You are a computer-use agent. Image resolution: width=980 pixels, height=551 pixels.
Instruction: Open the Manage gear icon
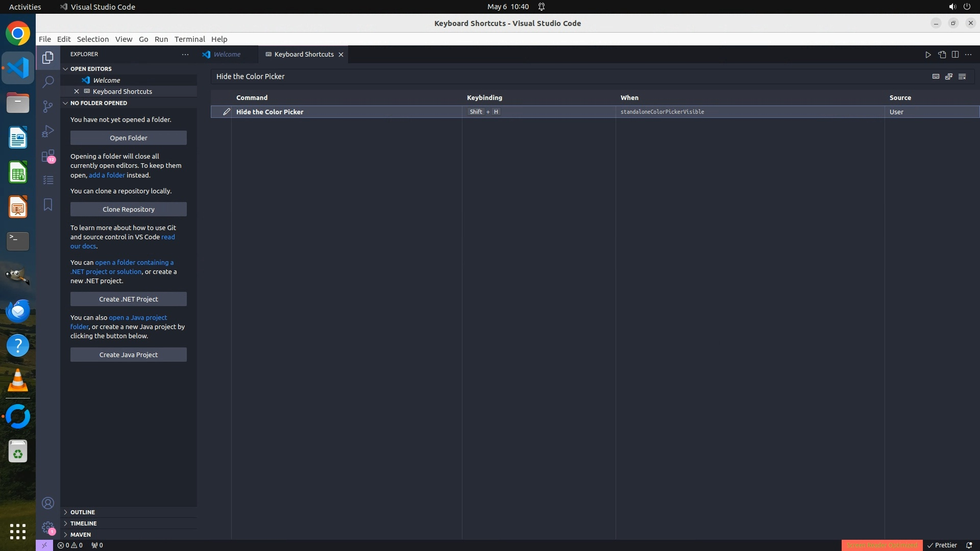coord(48,527)
